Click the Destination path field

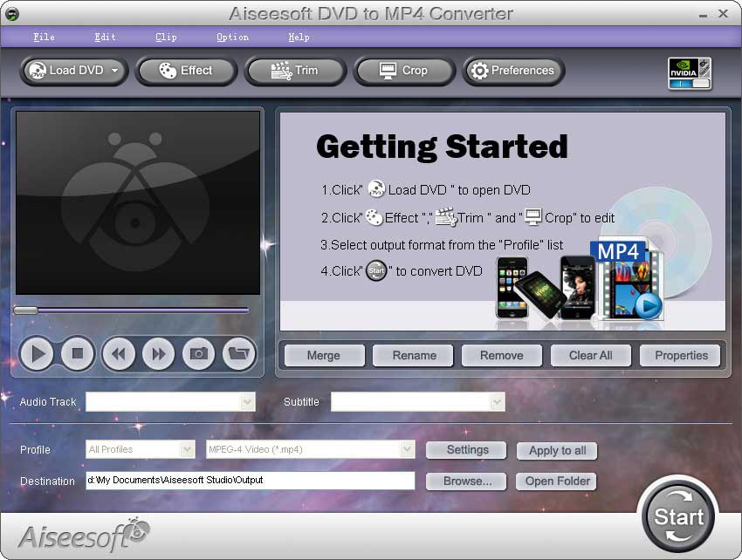[x=251, y=480]
